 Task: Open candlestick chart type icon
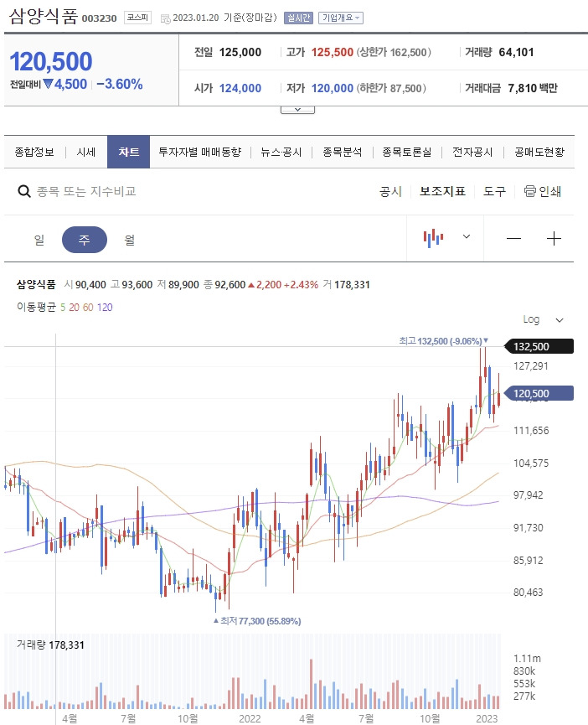pos(433,238)
